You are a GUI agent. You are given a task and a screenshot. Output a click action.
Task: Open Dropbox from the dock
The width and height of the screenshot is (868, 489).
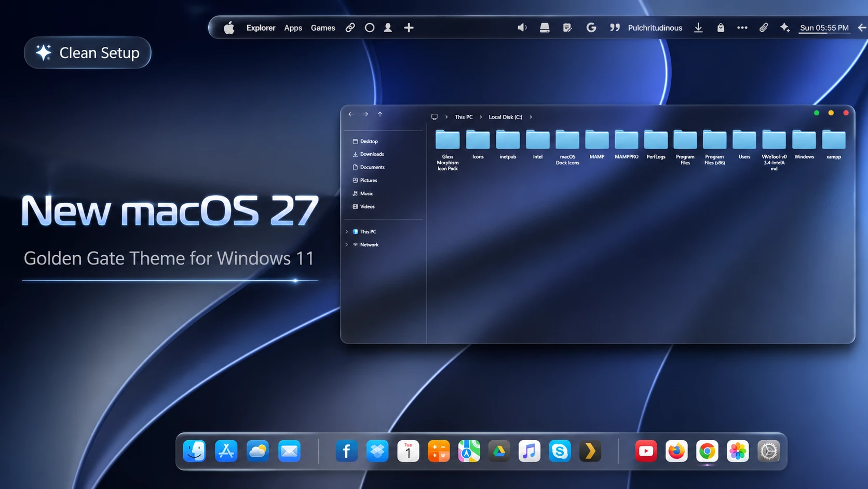point(377,451)
